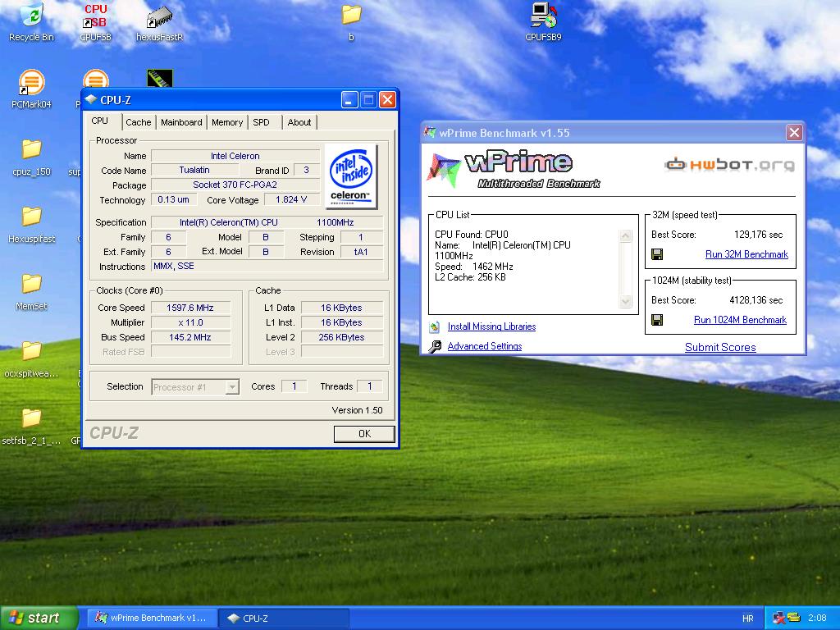
Task: Click the Speed: 1462 MHz line in CPU List
Action: click(474, 267)
